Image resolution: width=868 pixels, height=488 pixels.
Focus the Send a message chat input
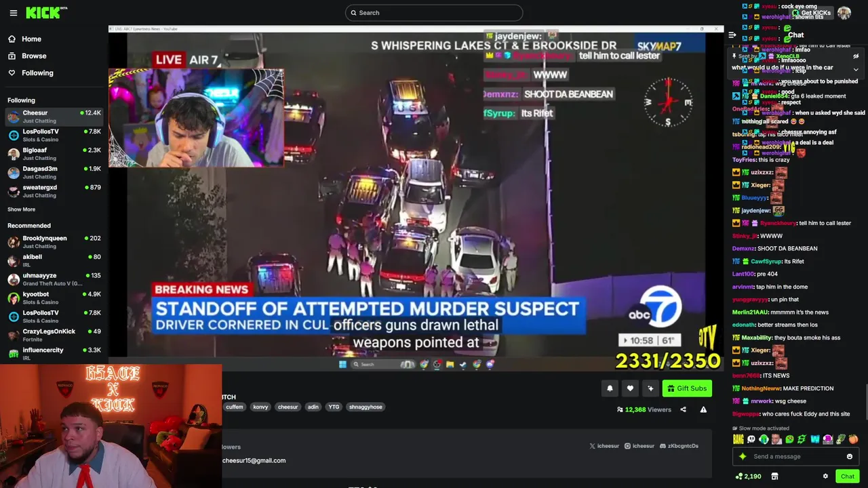(x=795, y=456)
